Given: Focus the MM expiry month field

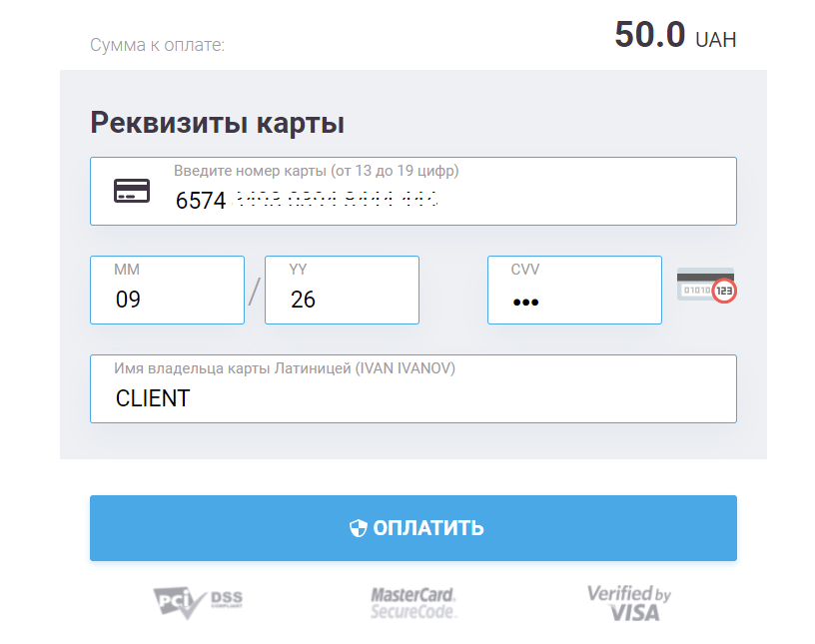Looking at the screenshot, I should pos(168,290).
